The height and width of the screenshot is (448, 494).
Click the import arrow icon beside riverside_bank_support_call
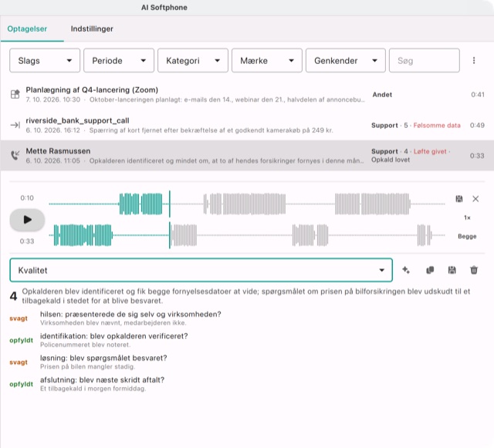pos(15,125)
